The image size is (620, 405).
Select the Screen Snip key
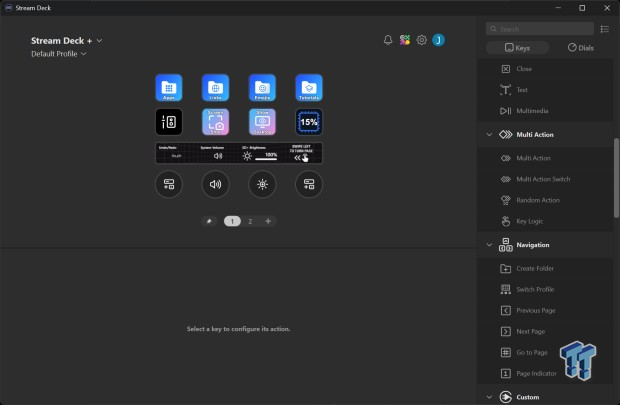(x=215, y=122)
